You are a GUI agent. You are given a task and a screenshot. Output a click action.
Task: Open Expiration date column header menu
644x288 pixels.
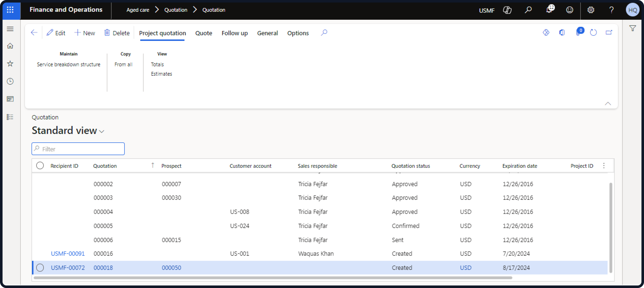[520, 166]
